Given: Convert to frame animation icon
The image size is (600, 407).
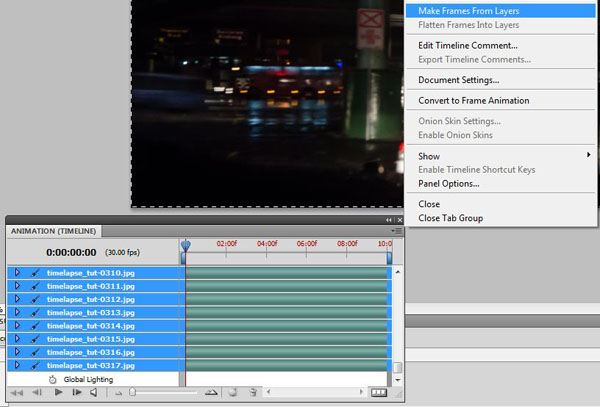Looking at the screenshot, I should 379,392.
